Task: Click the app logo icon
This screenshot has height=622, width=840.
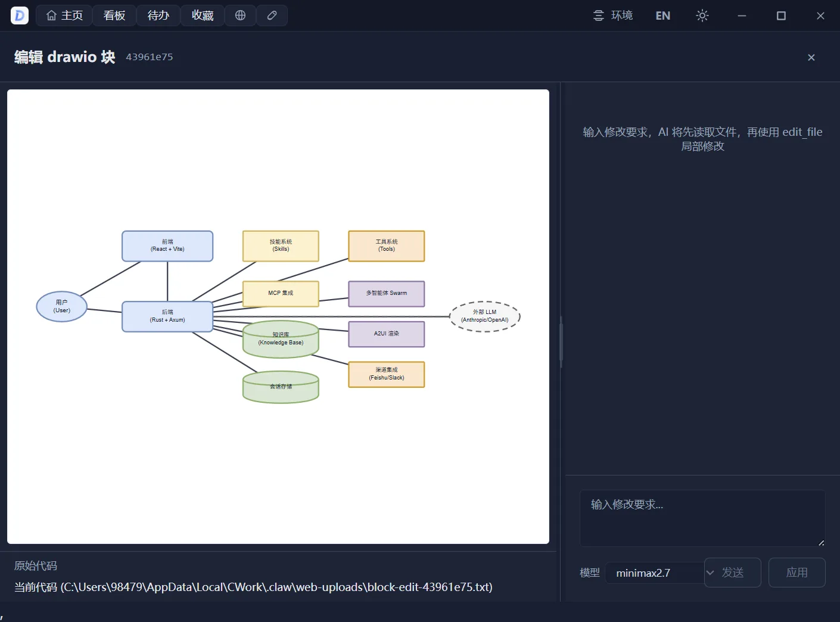Action: coord(20,15)
